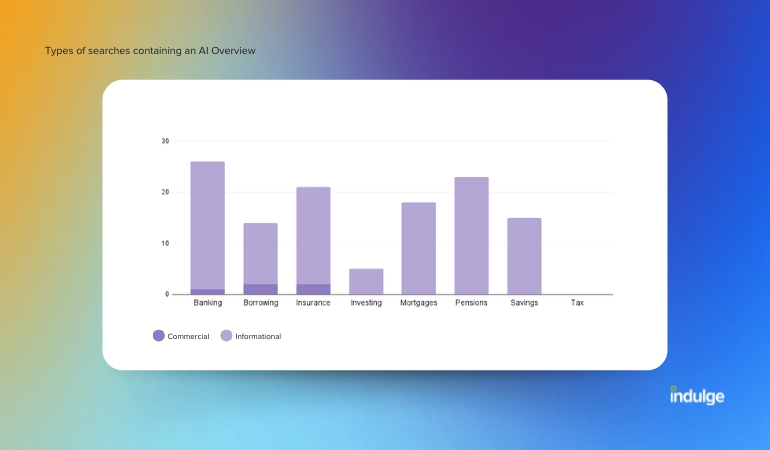This screenshot has width=770, height=450.
Task: Click the Mortgages axis label
Action: 419,303
